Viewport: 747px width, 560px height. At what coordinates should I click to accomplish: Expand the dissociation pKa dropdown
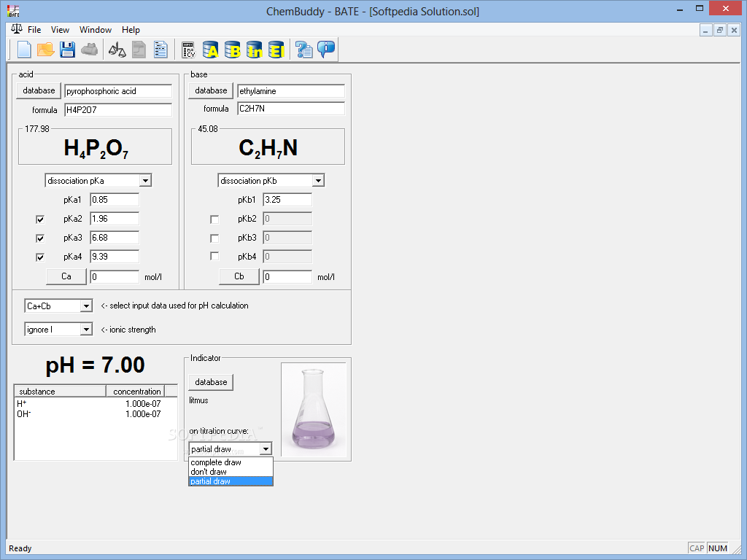pos(146,181)
